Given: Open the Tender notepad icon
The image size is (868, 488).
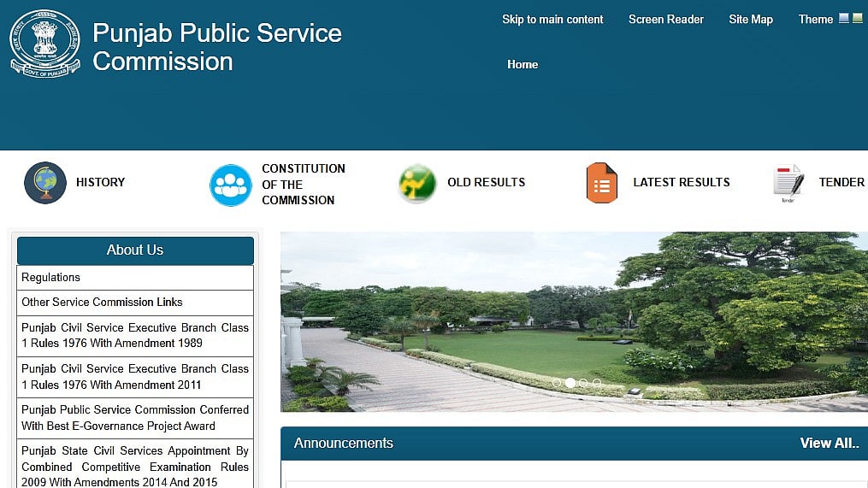Looking at the screenshot, I should 788,183.
